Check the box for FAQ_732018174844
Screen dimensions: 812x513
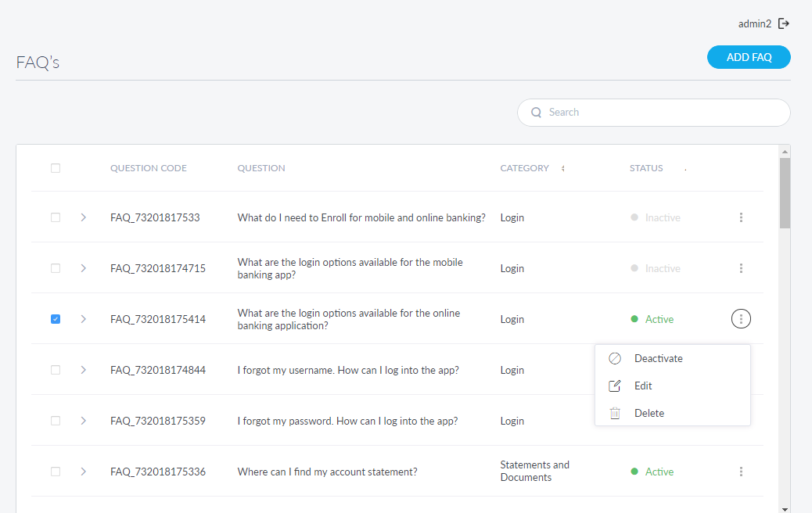(56, 370)
